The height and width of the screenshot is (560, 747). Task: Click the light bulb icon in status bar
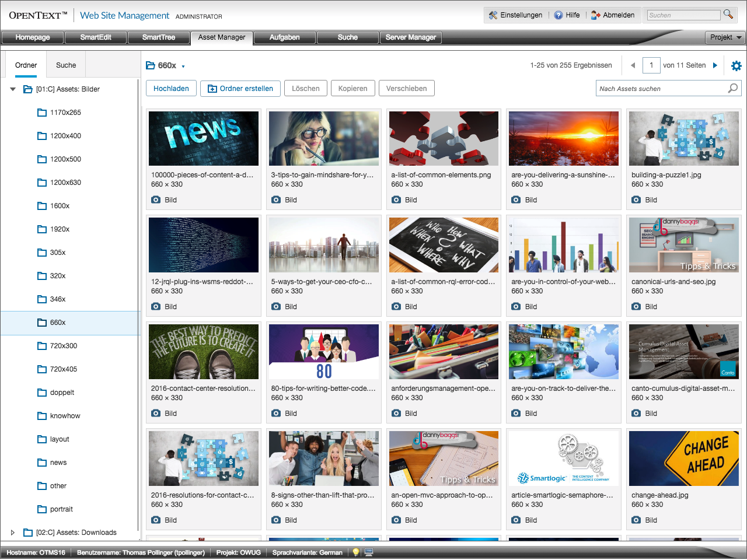click(356, 552)
